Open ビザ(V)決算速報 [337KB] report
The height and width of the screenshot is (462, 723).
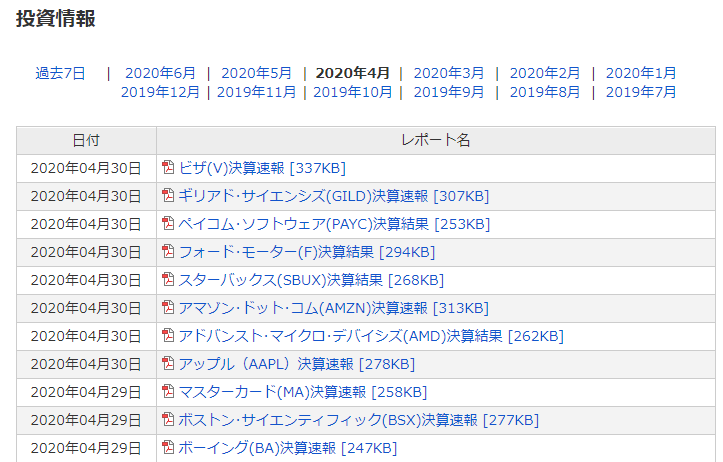262,168
